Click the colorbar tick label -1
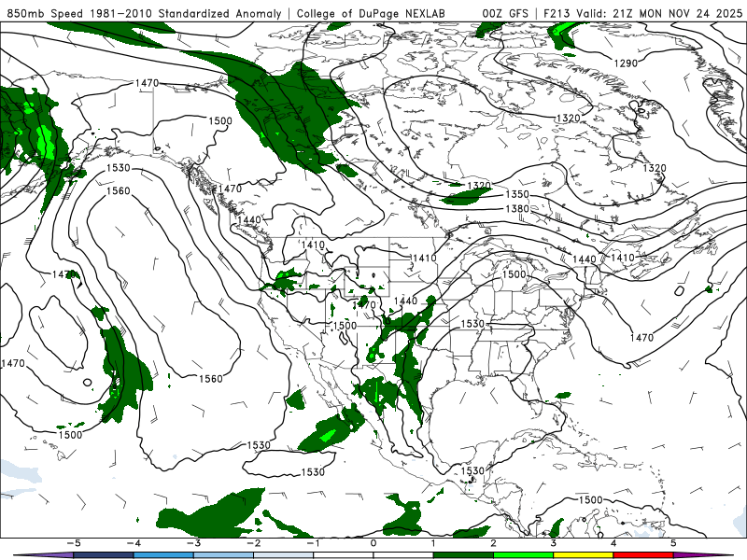 pos(313,543)
